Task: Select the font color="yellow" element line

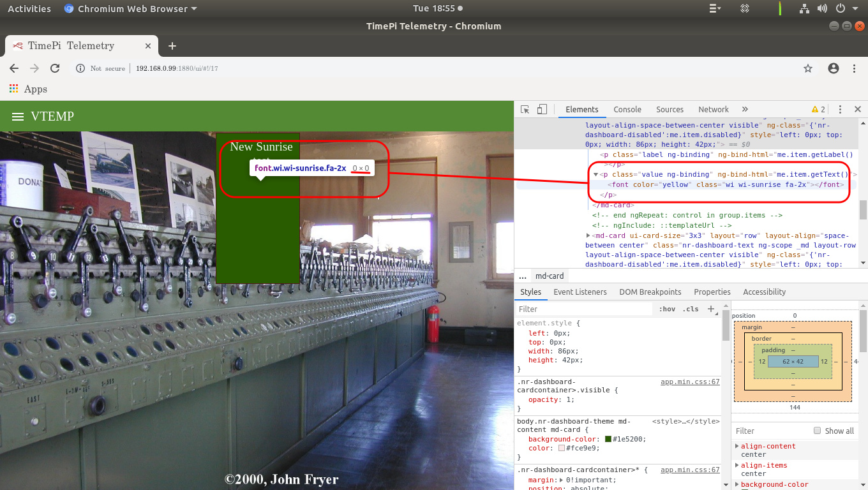Action: coord(726,184)
